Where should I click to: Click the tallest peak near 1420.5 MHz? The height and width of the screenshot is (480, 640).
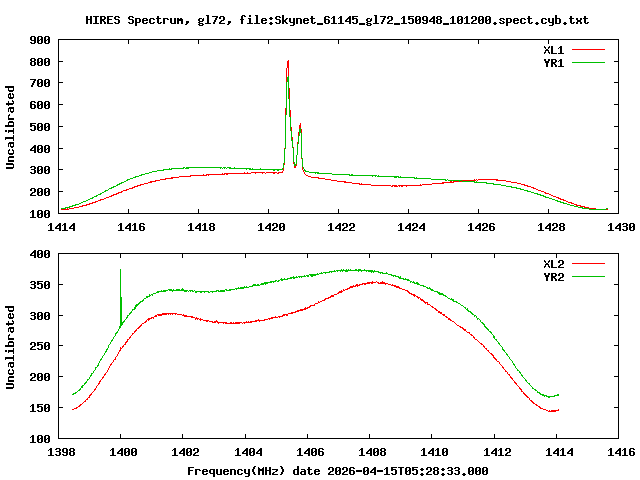coord(288,62)
